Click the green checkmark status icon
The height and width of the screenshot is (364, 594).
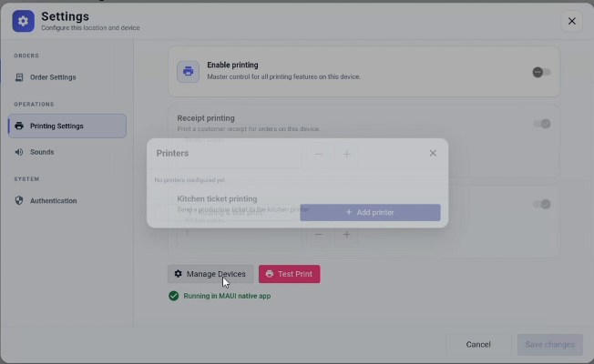[x=173, y=296]
